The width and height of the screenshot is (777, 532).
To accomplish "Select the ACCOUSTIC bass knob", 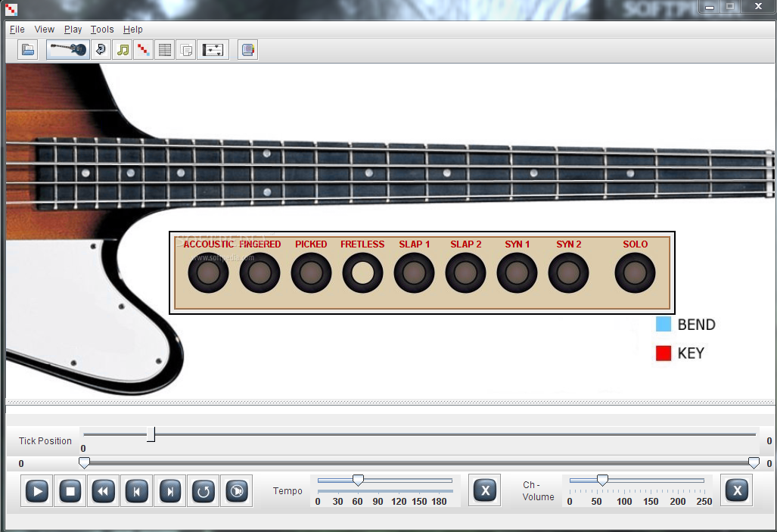I will tap(208, 272).
